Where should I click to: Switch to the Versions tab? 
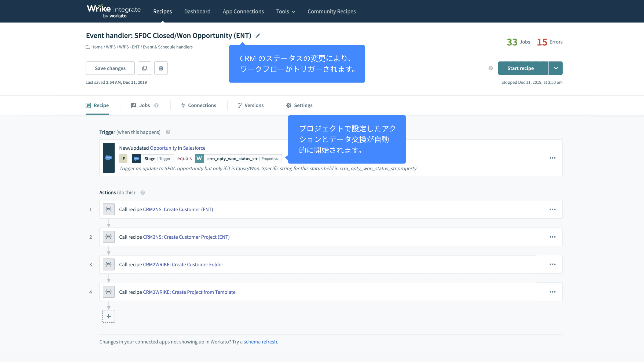click(x=251, y=105)
